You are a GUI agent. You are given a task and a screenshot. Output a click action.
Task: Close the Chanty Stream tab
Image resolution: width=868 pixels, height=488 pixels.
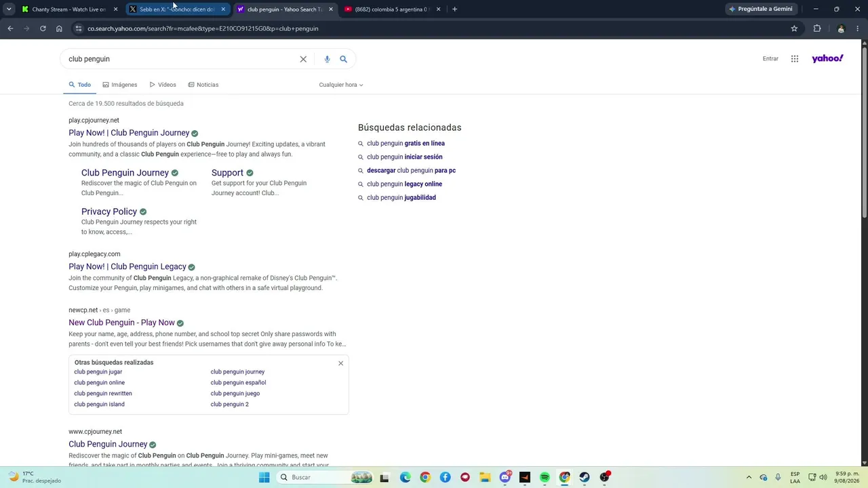(x=115, y=9)
